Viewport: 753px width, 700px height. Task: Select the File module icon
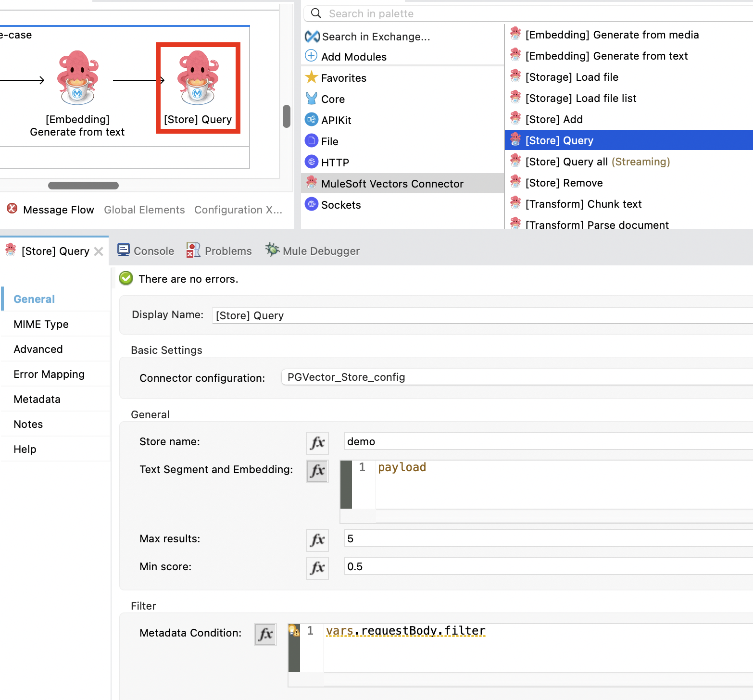(x=312, y=141)
